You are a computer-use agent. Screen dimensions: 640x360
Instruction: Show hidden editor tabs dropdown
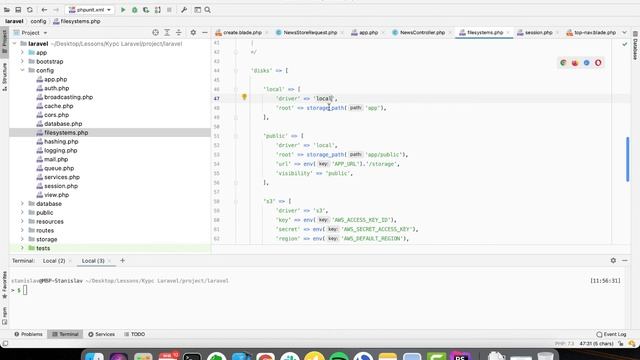point(624,33)
